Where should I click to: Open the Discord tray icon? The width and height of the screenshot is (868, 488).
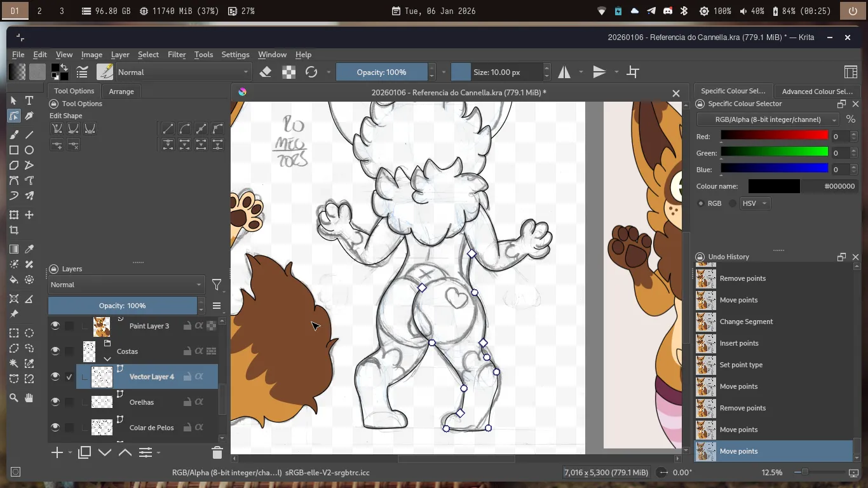(x=668, y=11)
